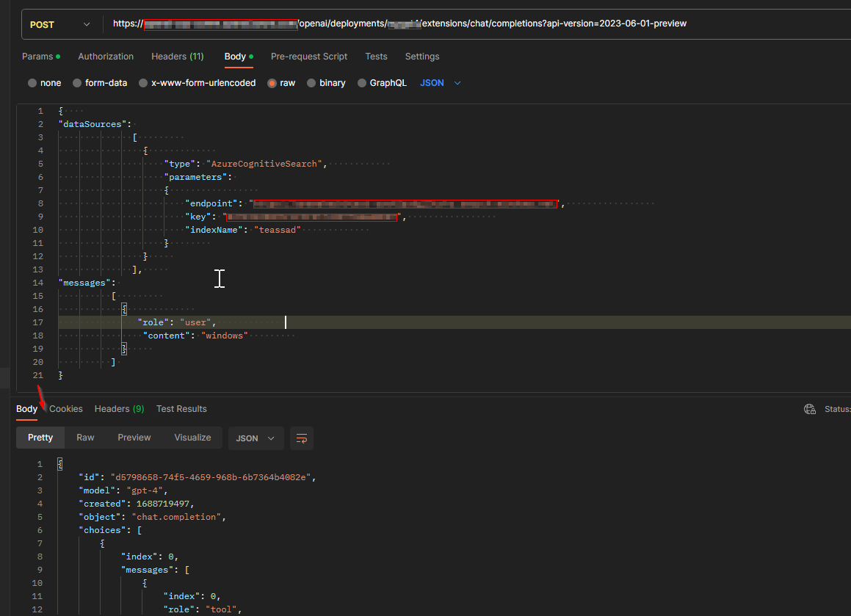Open the Headers (11) request tab
This screenshot has height=616, width=851.
click(177, 57)
